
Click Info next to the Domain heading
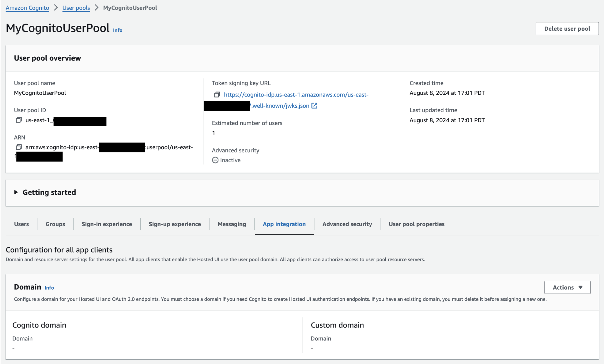(49, 288)
